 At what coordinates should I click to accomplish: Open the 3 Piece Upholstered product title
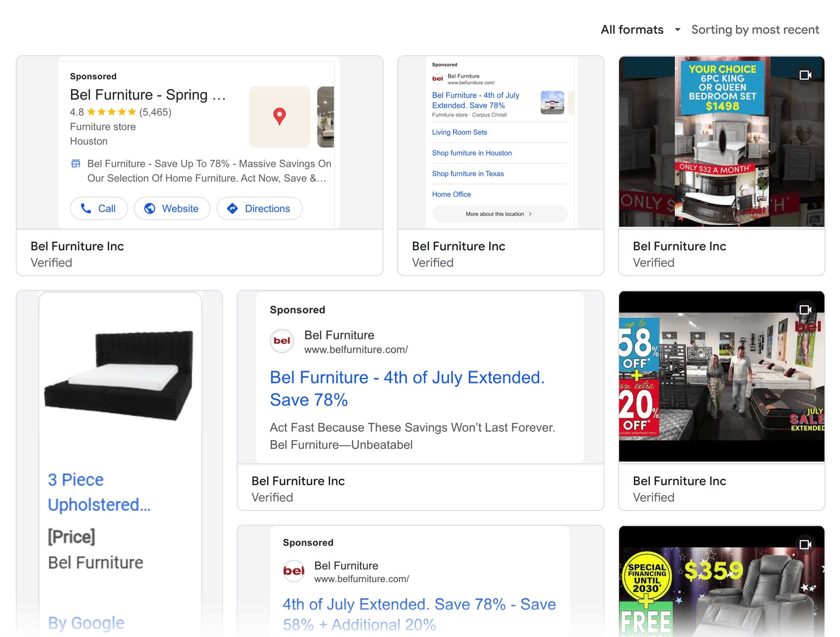pos(99,492)
